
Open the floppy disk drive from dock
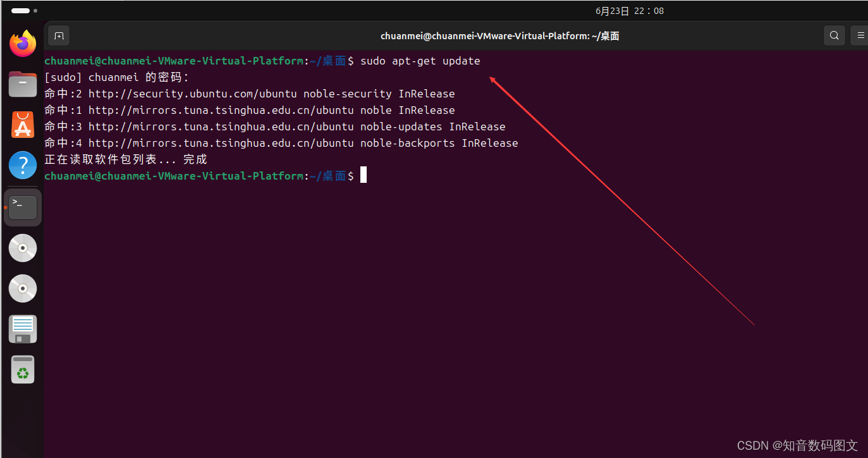click(x=22, y=328)
